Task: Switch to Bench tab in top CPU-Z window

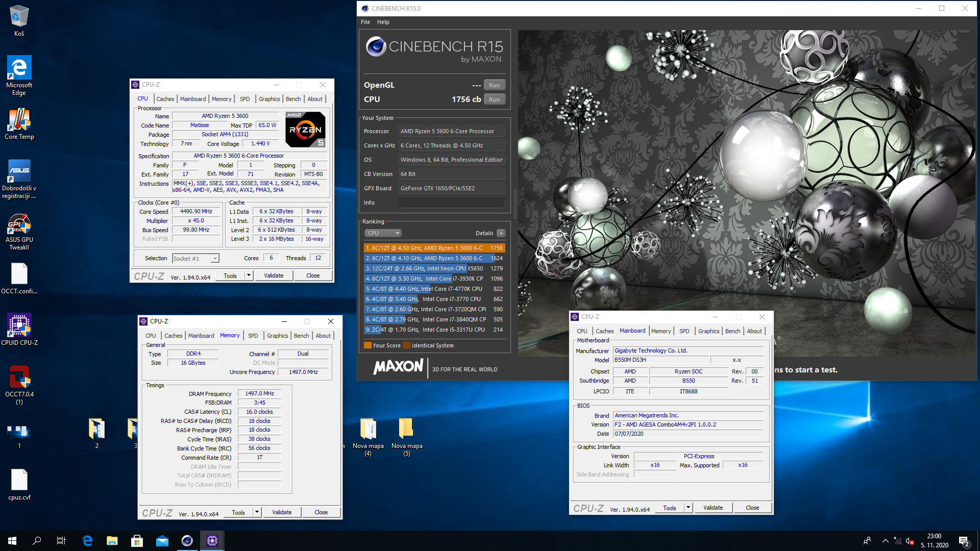Action: point(293,99)
